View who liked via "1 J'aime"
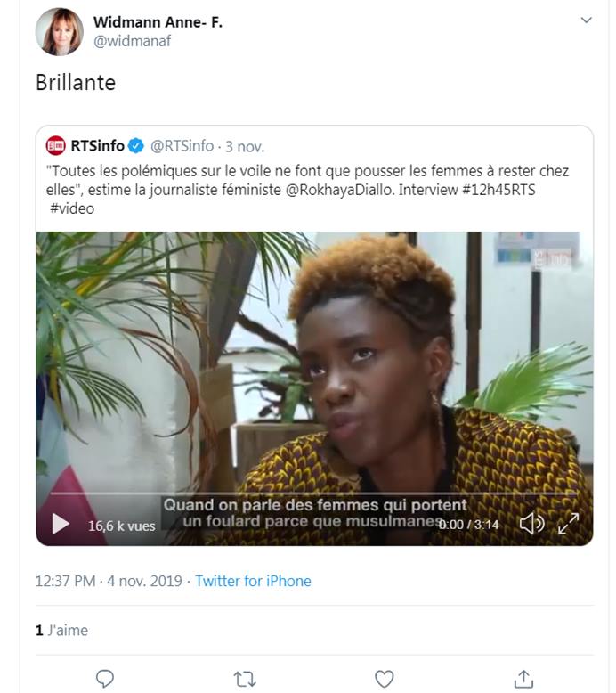Screen dimensions: 616x693 tap(61, 630)
